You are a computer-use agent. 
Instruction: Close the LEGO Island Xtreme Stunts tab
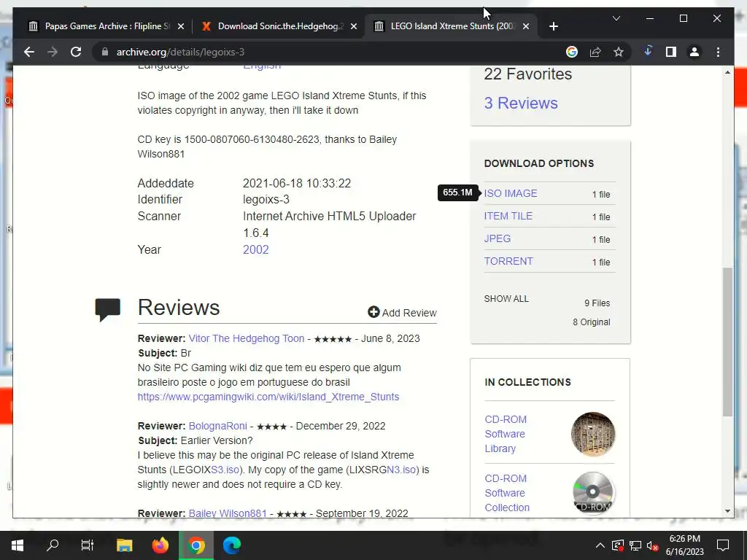[526, 27]
